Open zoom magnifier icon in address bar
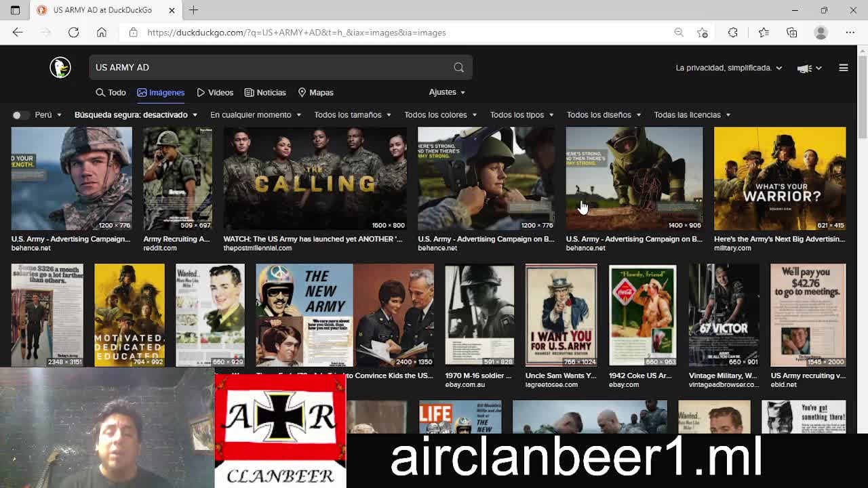This screenshot has height=488, width=868. pos(679,33)
